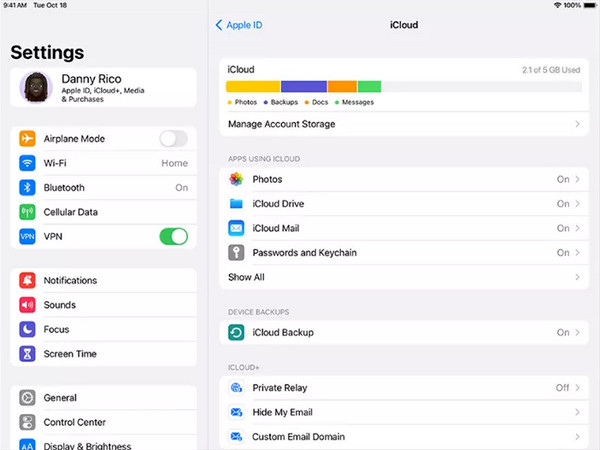600x450 pixels.
Task: Open Notifications settings in sidebar
Action: pyautogui.click(x=104, y=280)
